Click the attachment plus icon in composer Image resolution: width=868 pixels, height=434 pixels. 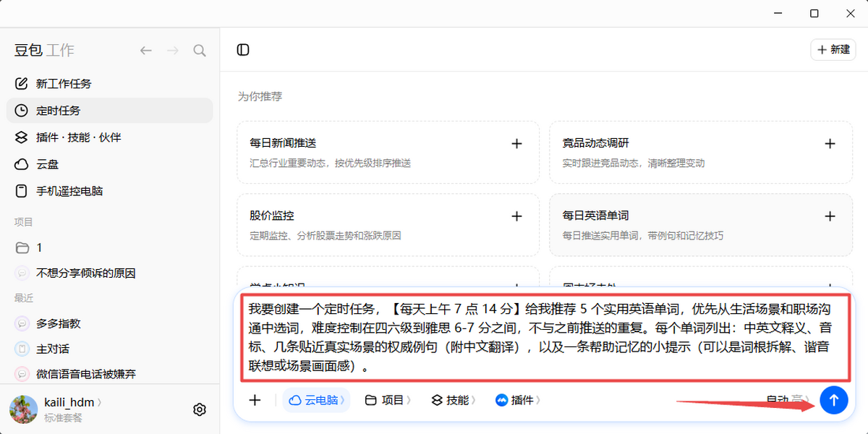[x=255, y=400]
